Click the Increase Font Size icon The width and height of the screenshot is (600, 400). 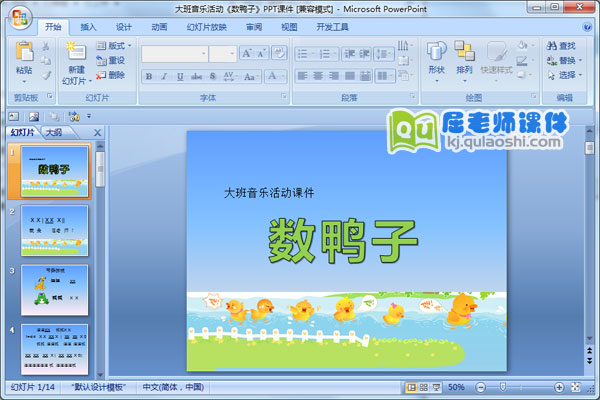pyautogui.click(x=246, y=54)
